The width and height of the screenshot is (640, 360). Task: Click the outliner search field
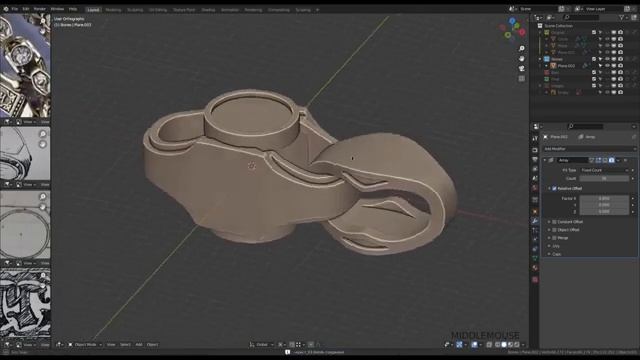582,18
